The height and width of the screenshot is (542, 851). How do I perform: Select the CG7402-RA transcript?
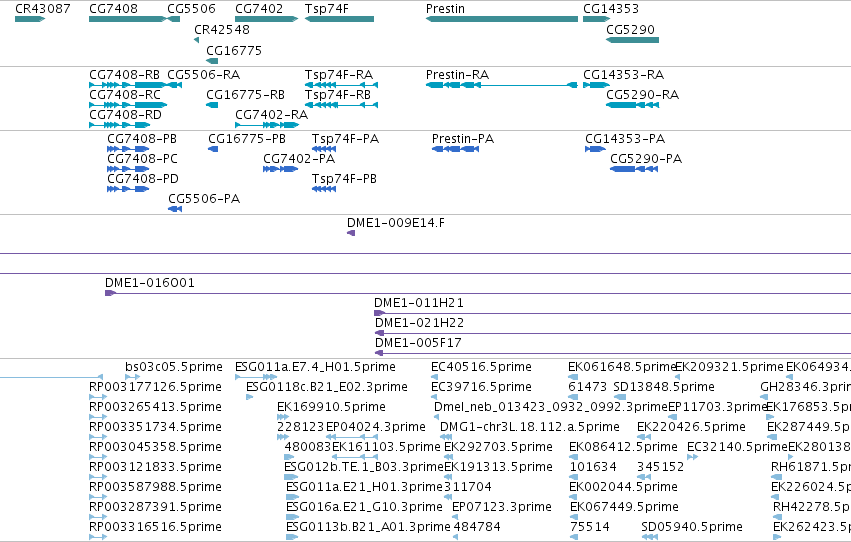[267, 125]
